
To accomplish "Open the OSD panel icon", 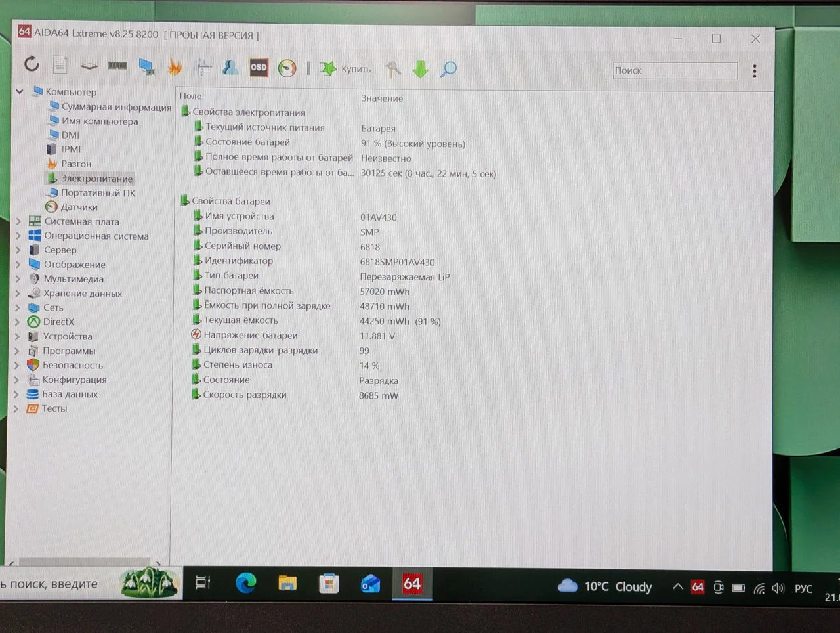I will [259, 68].
